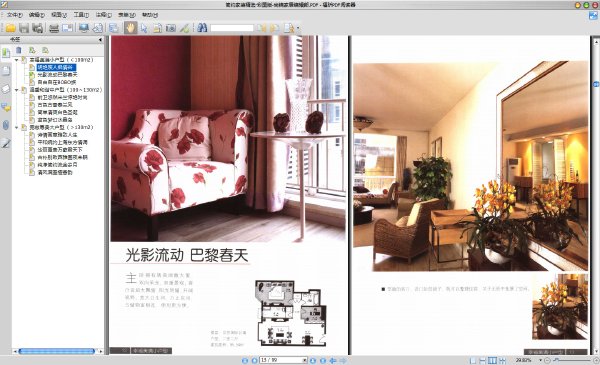This screenshot has height=365, width=600.
Task: Click into the toolbar search text box
Action: tap(232, 28)
